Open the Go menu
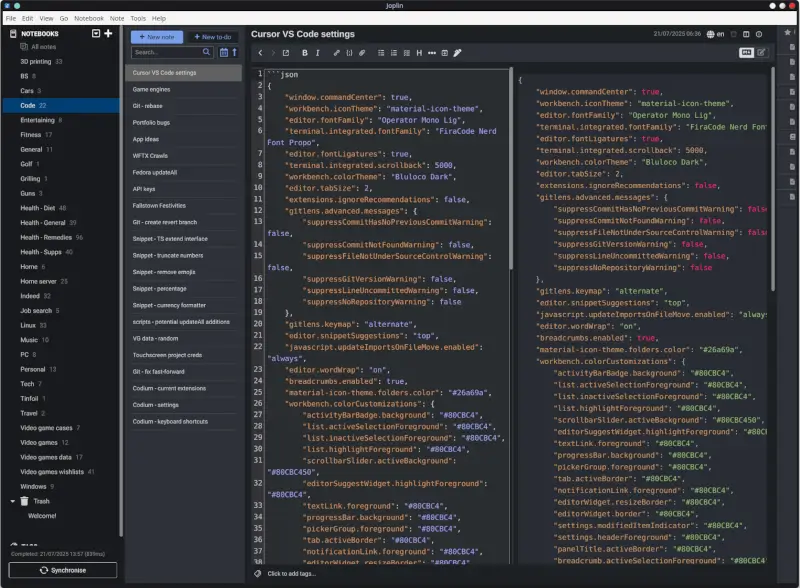 (x=64, y=18)
